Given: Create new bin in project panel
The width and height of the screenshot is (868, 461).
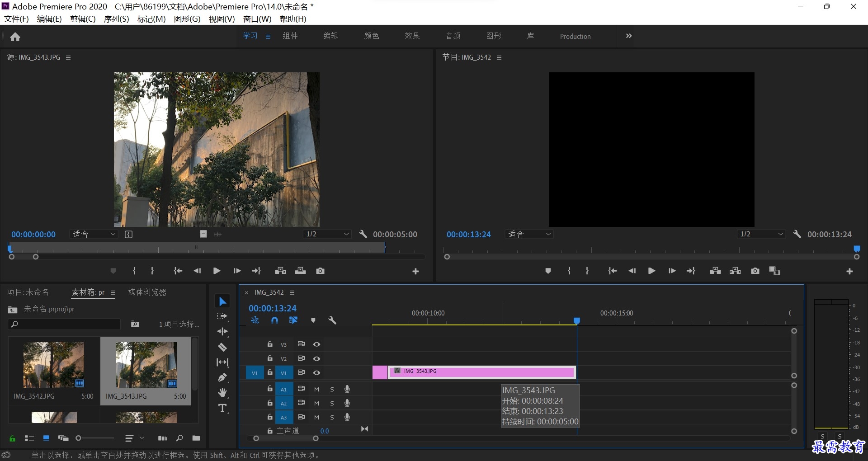Looking at the screenshot, I should point(196,438).
